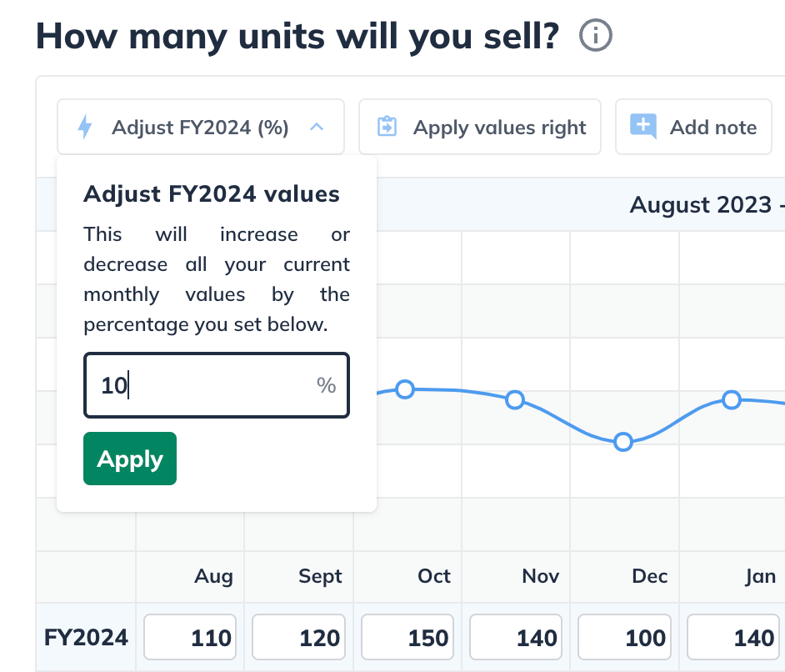Edit the Sept FY2024 value 120
This screenshot has width=785, height=672.
click(x=298, y=638)
